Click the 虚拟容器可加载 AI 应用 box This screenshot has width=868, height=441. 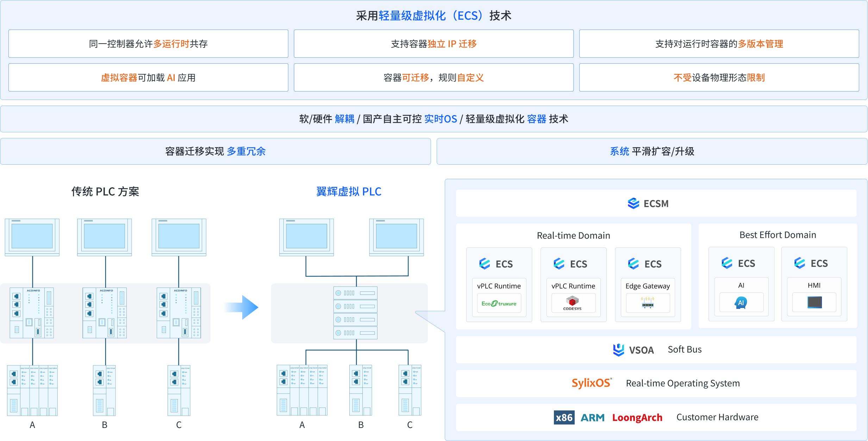pyautogui.click(x=148, y=77)
